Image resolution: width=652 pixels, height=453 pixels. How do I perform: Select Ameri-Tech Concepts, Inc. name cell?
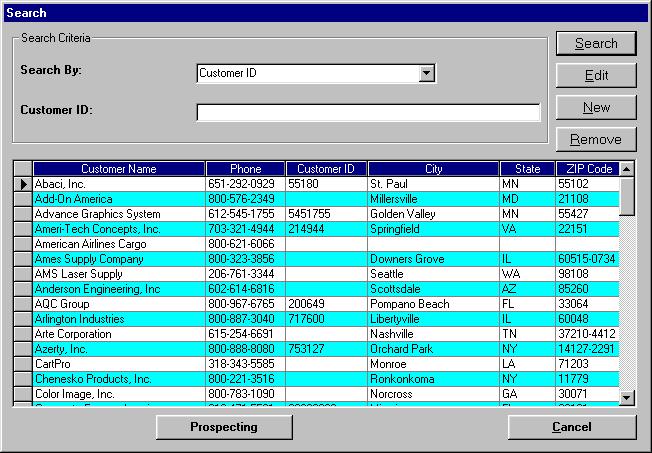pyautogui.click(x=119, y=229)
